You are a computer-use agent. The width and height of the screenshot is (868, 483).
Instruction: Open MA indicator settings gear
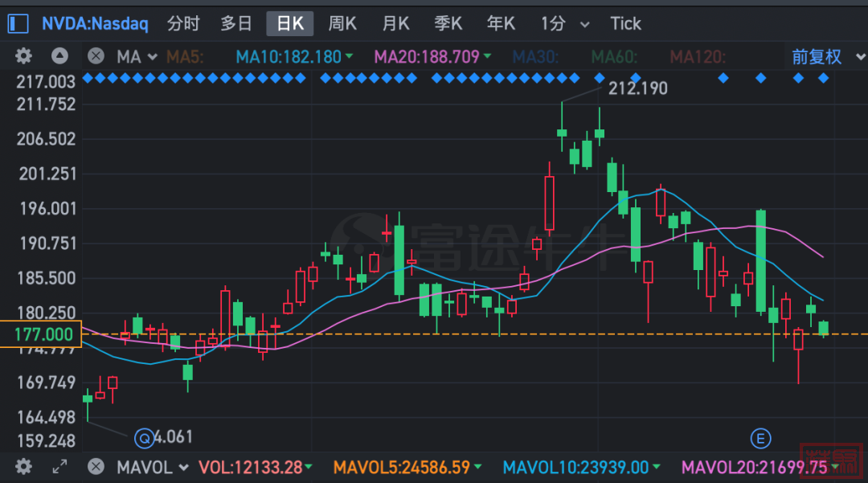[23, 56]
